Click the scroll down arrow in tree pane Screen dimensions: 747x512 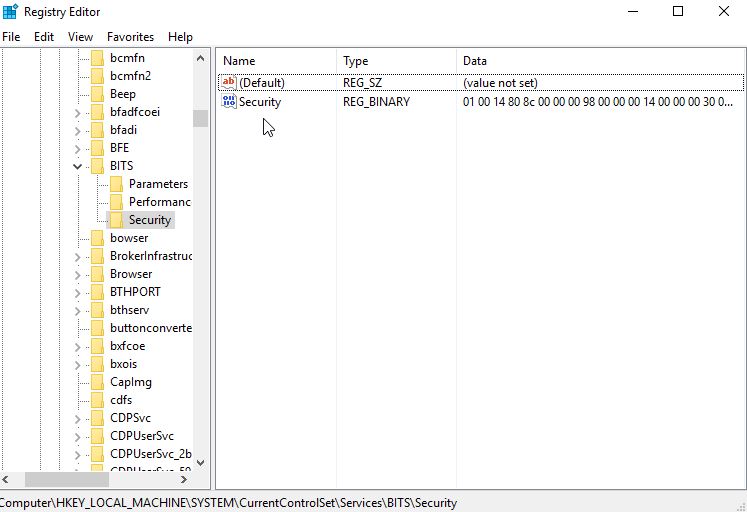[x=201, y=463]
